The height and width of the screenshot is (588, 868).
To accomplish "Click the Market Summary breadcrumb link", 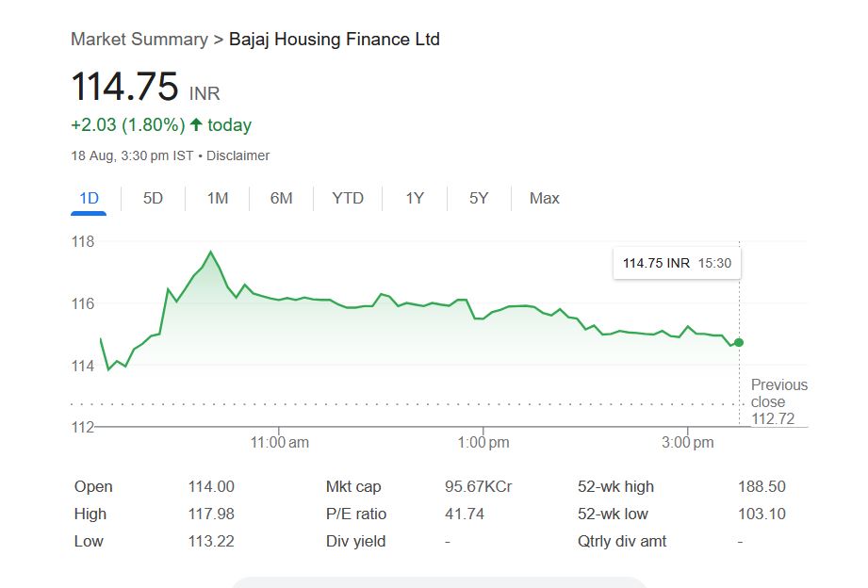I will click(x=139, y=40).
